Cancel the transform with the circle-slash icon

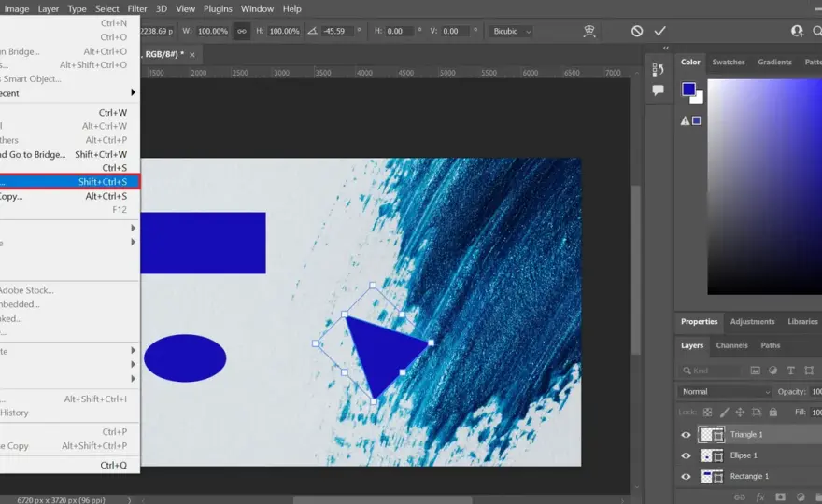(x=637, y=31)
